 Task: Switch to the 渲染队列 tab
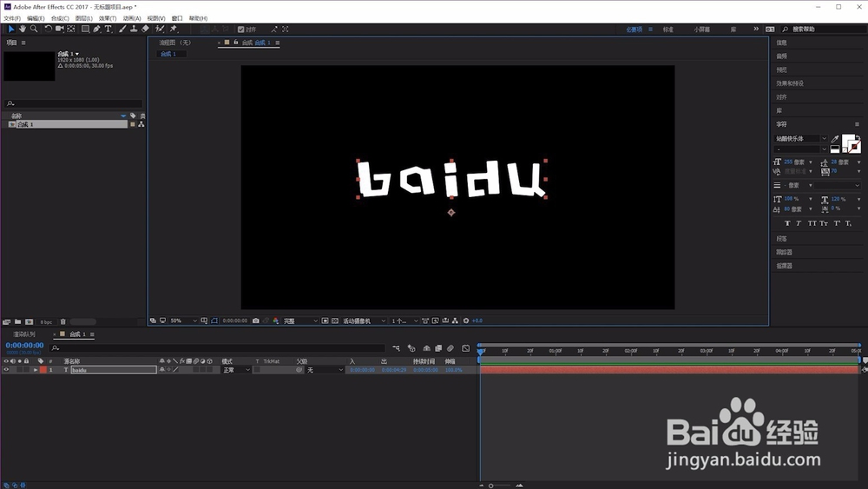point(24,334)
